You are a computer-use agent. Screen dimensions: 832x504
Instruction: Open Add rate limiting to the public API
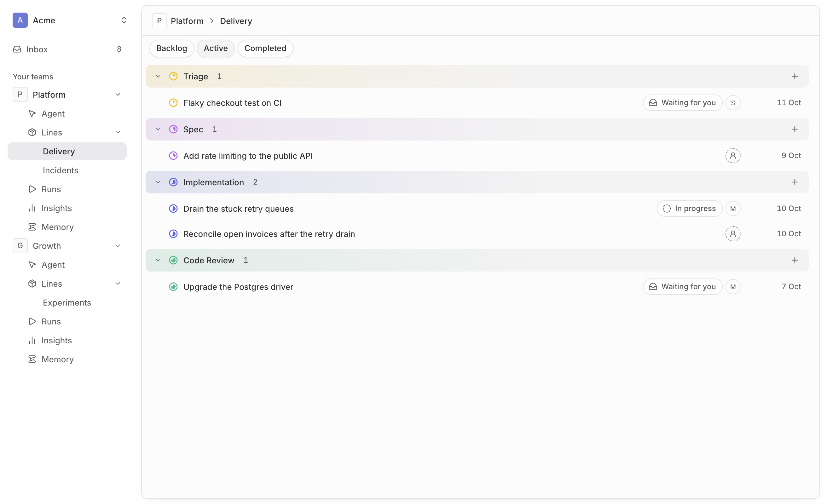(477, 156)
